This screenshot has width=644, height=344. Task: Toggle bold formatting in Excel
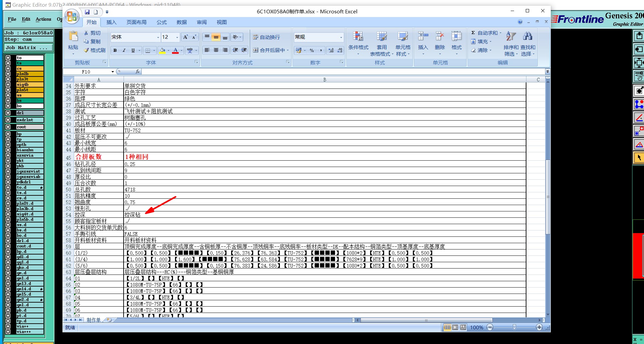(x=115, y=50)
